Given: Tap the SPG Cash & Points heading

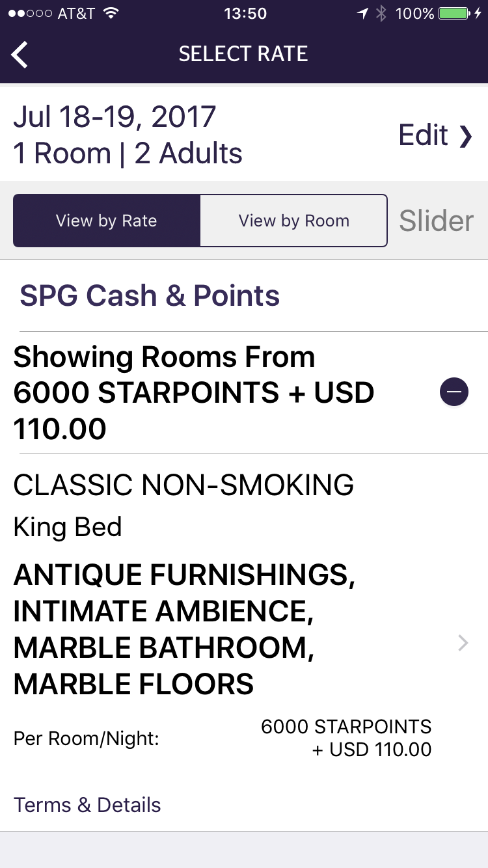Looking at the screenshot, I should point(150,296).
